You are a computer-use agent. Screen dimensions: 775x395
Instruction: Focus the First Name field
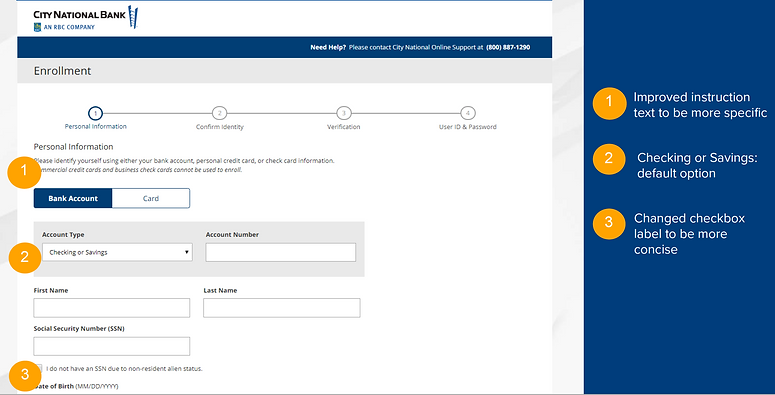click(x=112, y=307)
